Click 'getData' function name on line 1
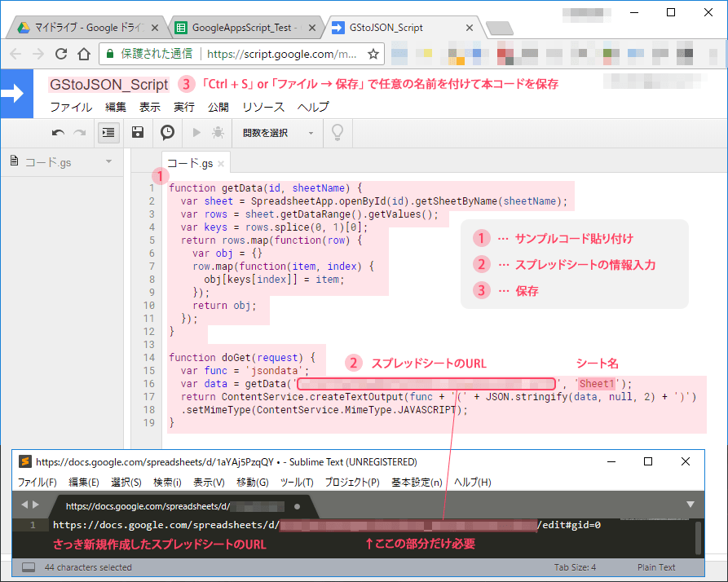Screen dimensions: 728x582 [x=242, y=188]
